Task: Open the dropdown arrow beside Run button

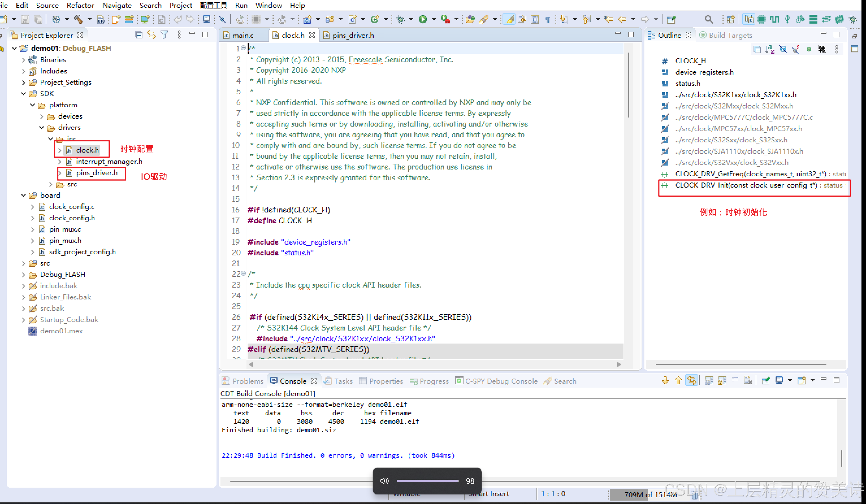Action: 433,19
